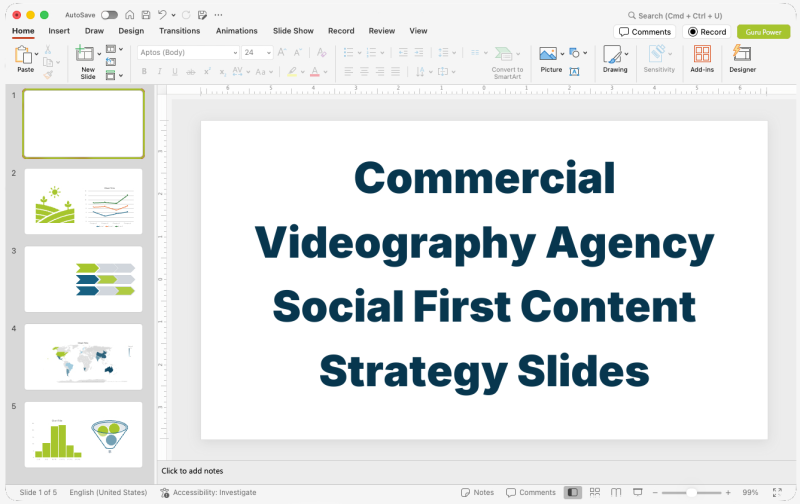Click the Home icon in title bar
The image size is (800, 504).
coord(130,15)
